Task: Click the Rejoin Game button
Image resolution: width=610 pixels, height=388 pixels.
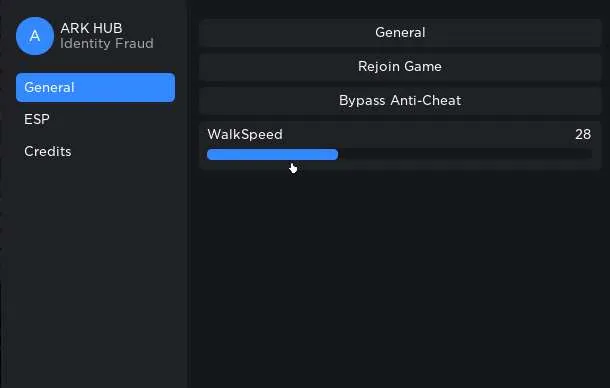Action: (x=400, y=67)
